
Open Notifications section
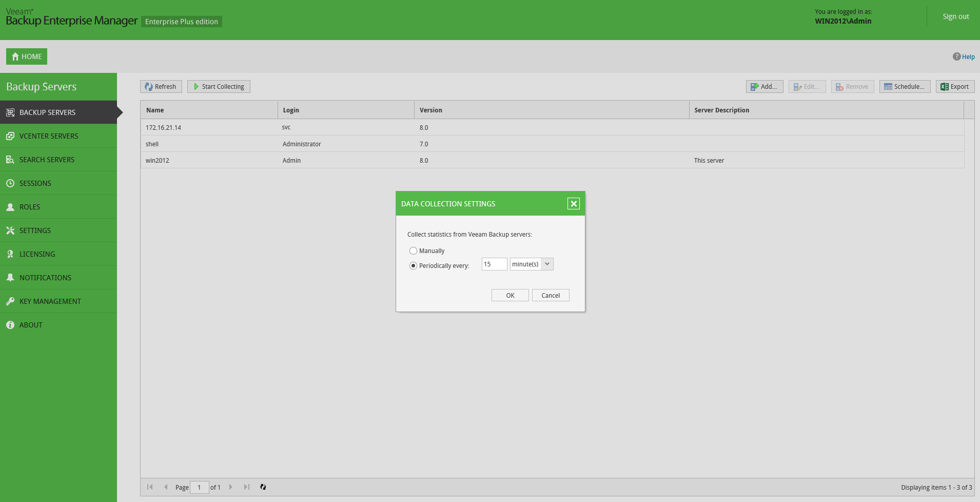(x=58, y=278)
